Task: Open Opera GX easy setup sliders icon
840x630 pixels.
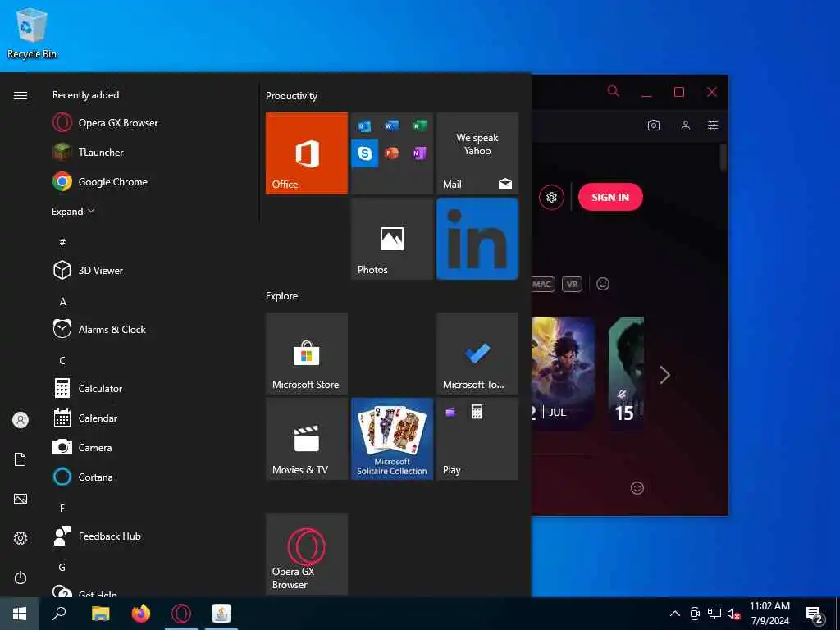Action: (x=713, y=126)
